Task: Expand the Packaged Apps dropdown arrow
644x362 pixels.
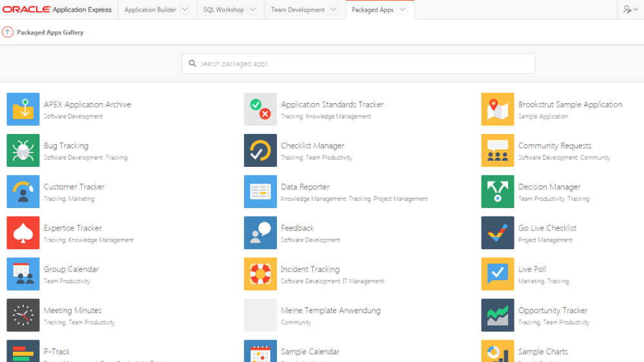Action: pyautogui.click(x=402, y=10)
